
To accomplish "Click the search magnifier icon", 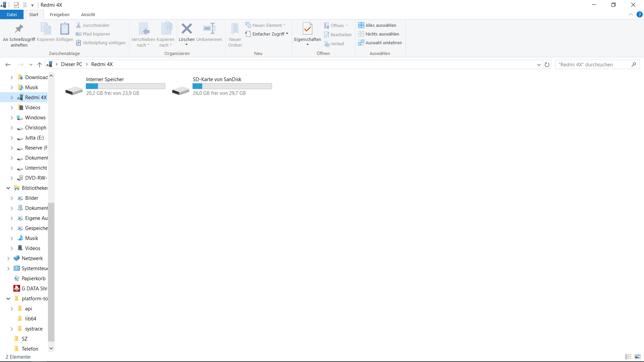I will pos(634,64).
